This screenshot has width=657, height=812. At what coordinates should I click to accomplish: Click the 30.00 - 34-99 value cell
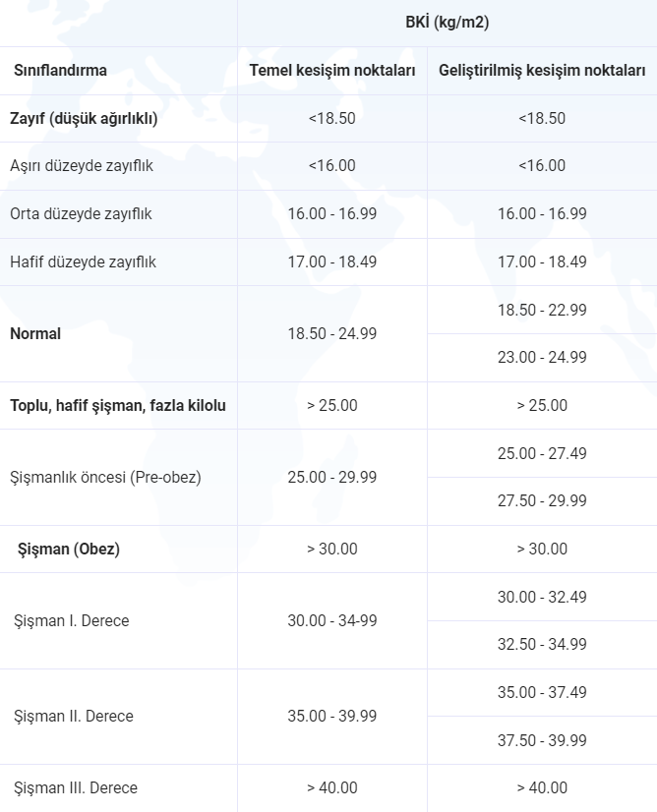tap(332, 620)
